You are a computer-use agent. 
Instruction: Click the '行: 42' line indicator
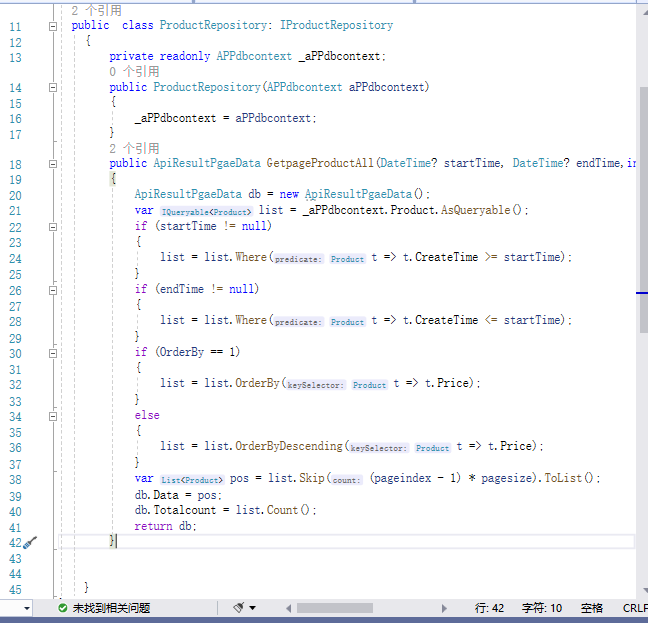tap(489, 608)
